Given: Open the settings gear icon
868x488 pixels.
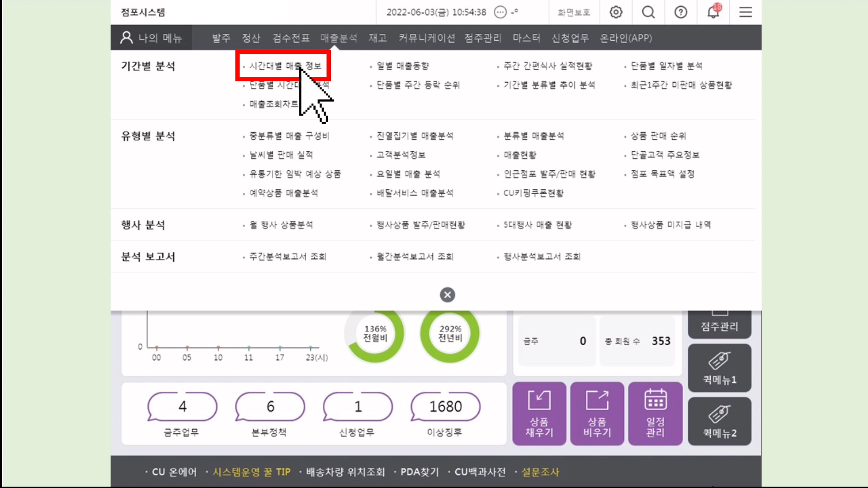Looking at the screenshot, I should [616, 12].
